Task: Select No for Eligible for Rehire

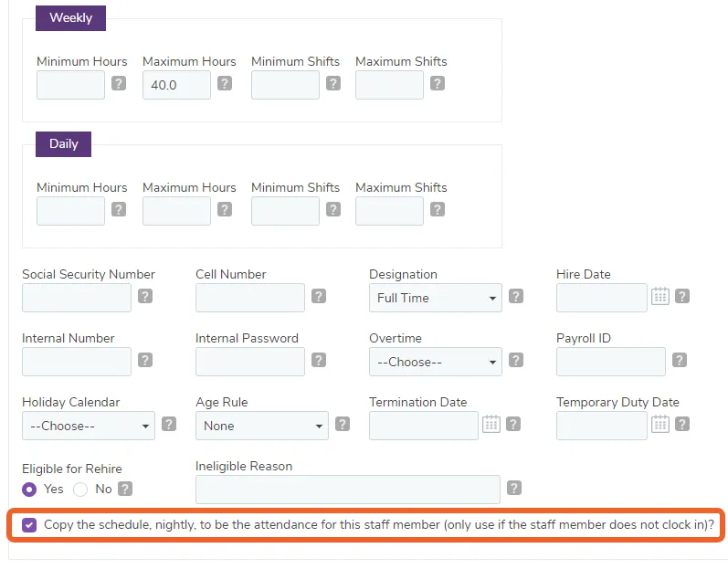Action: click(x=80, y=490)
